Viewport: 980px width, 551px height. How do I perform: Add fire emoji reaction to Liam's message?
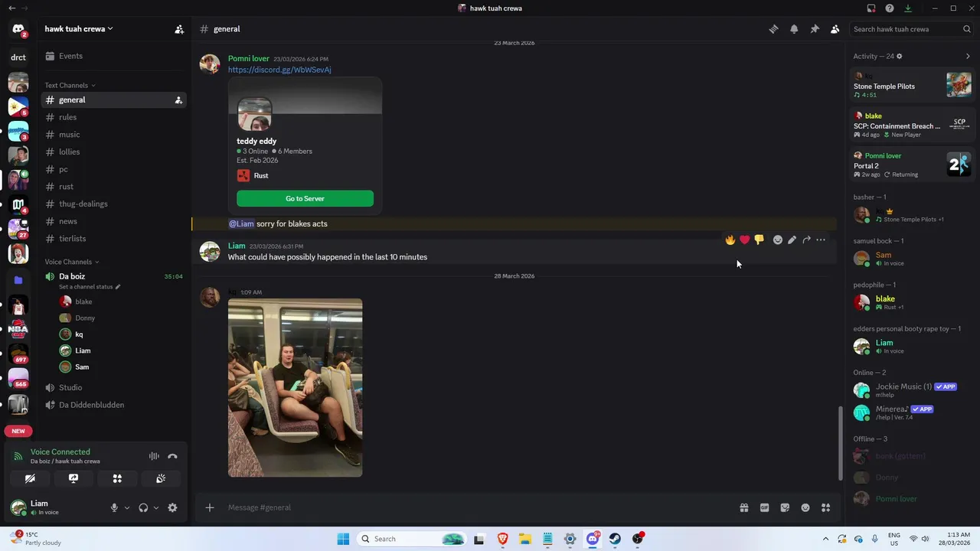coord(730,240)
